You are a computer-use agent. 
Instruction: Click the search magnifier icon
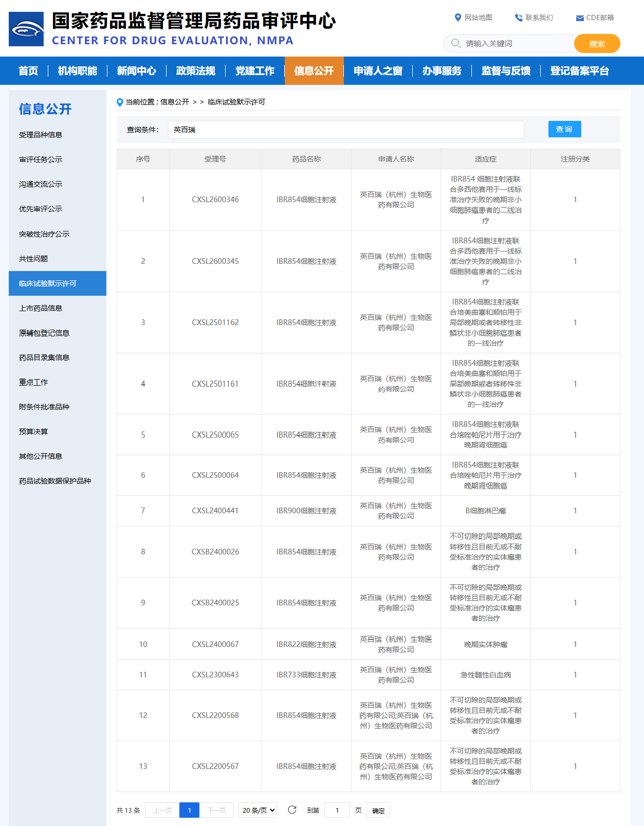(455, 43)
